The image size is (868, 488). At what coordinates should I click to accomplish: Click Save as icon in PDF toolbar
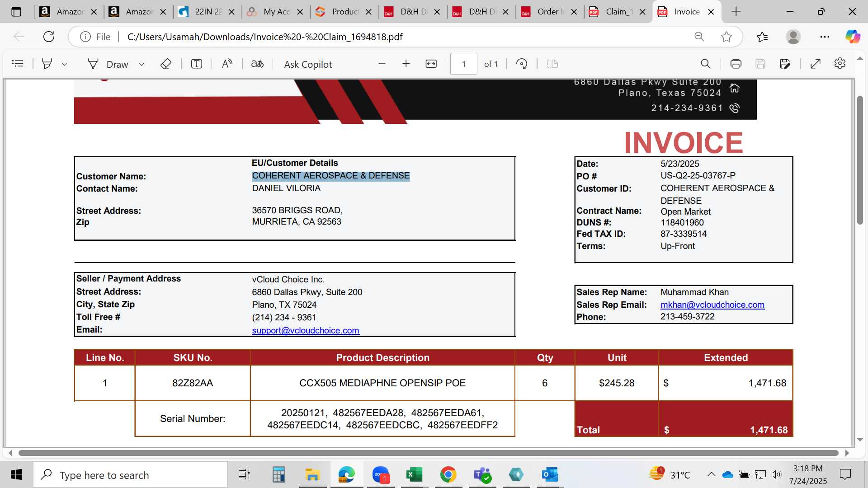click(785, 64)
